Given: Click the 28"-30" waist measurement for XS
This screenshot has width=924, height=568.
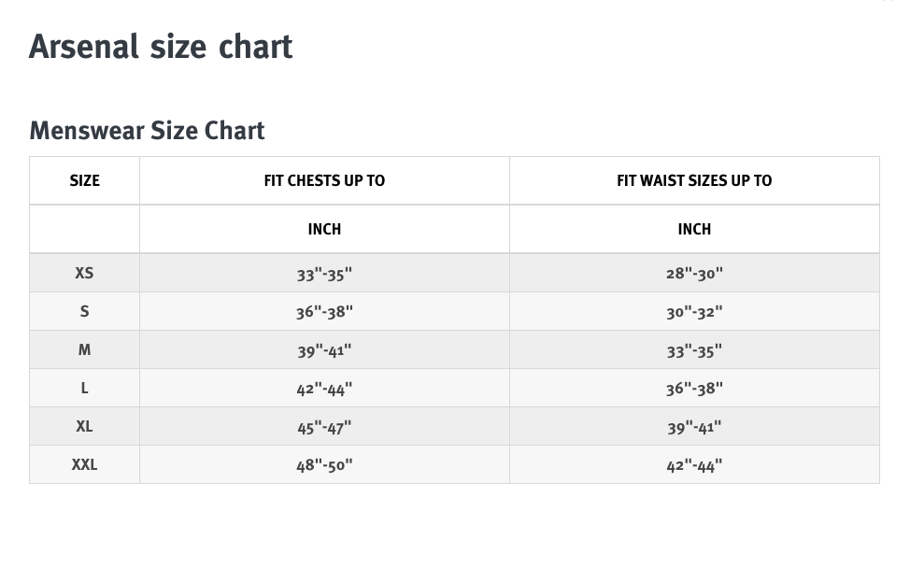Looking at the screenshot, I should (694, 274).
